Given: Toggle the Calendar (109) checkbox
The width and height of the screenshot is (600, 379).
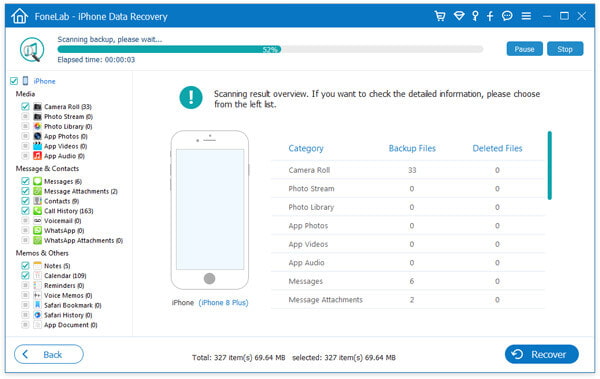Looking at the screenshot, I should 25,275.
